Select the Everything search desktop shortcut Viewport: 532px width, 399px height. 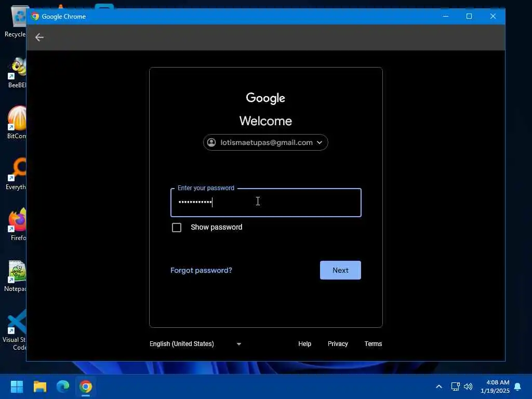pyautogui.click(x=16, y=174)
